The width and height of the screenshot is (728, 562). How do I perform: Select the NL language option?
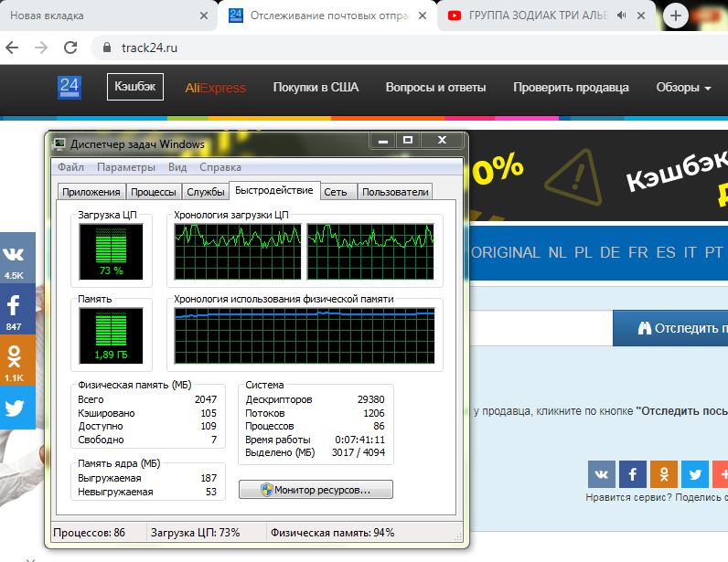point(558,252)
